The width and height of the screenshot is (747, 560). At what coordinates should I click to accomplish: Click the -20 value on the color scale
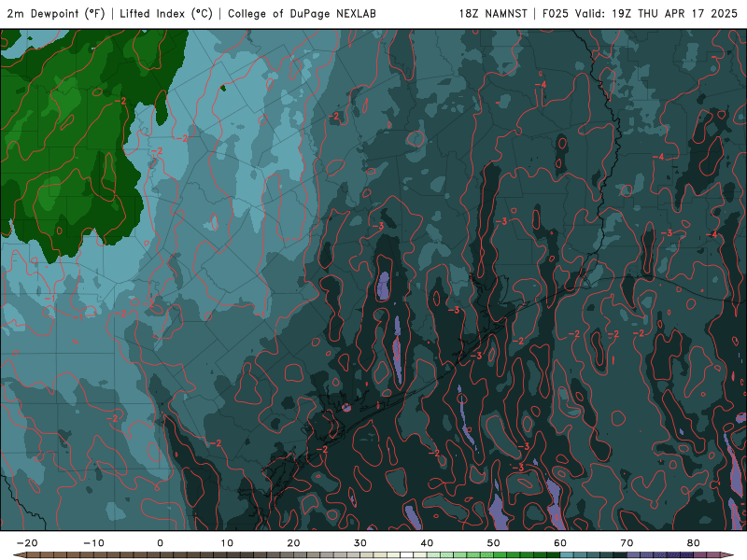coord(27,543)
